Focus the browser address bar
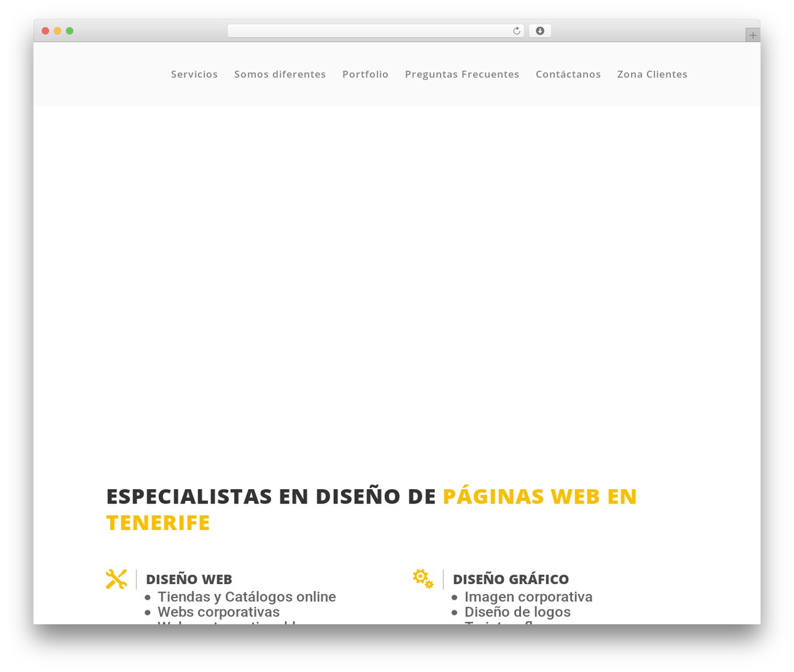 pos(375,31)
